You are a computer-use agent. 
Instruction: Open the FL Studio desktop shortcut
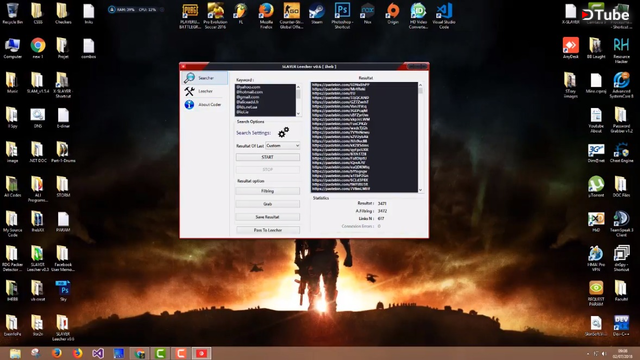point(240,14)
